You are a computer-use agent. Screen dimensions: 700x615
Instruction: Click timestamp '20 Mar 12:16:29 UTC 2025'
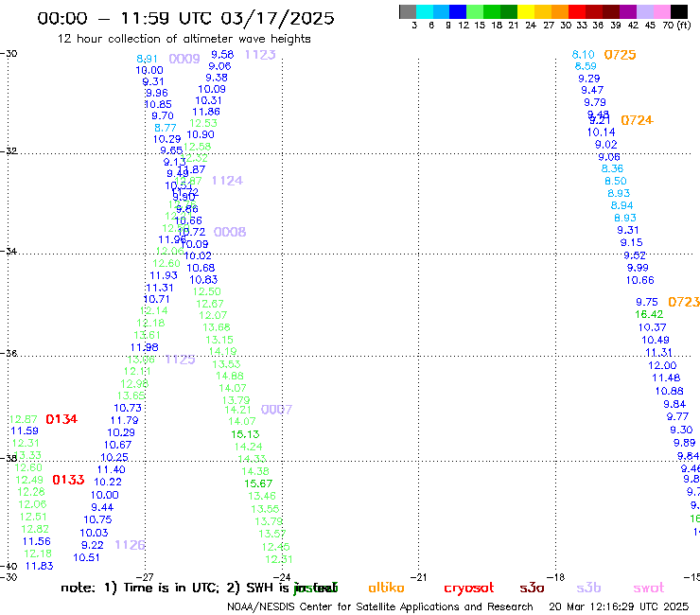tap(619, 606)
